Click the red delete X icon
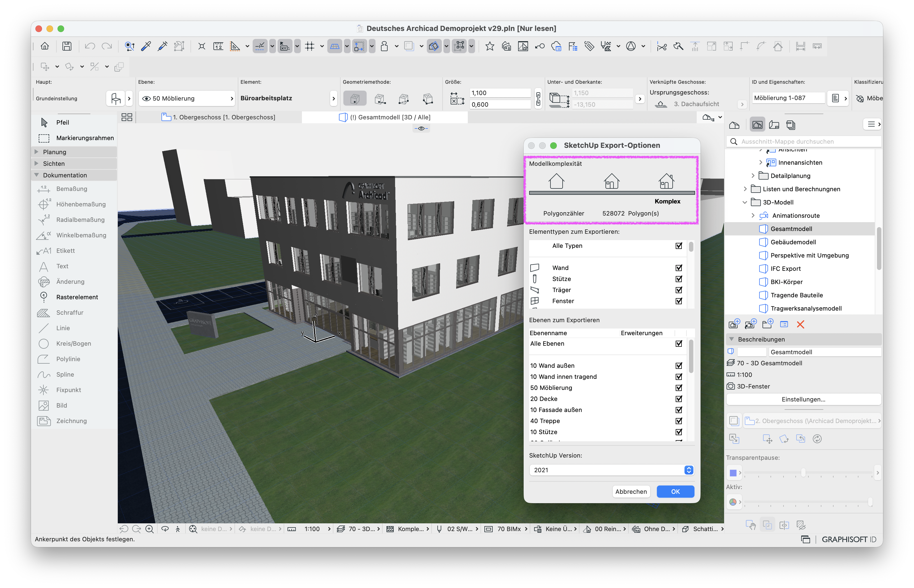The image size is (914, 588). pyautogui.click(x=801, y=325)
